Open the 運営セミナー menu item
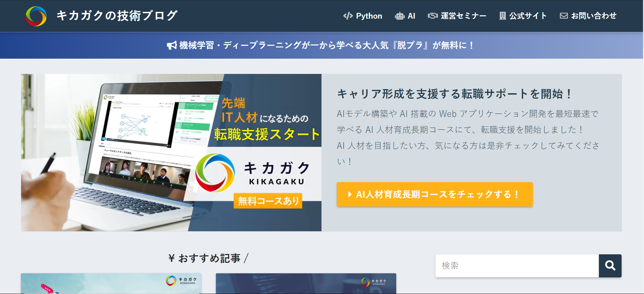 coord(463,16)
